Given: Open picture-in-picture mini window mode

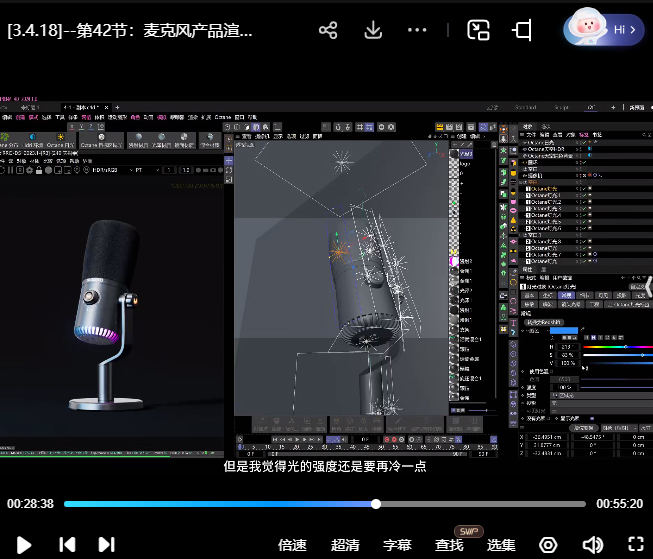Looking at the screenshot, I should click(479, 30).
